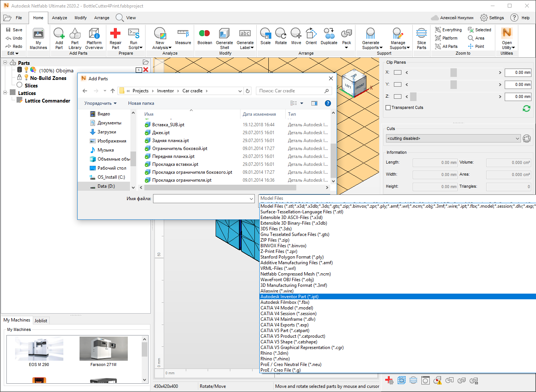536x392 pixels.
Task: Open Platform Overview
Action: point(94,38)
